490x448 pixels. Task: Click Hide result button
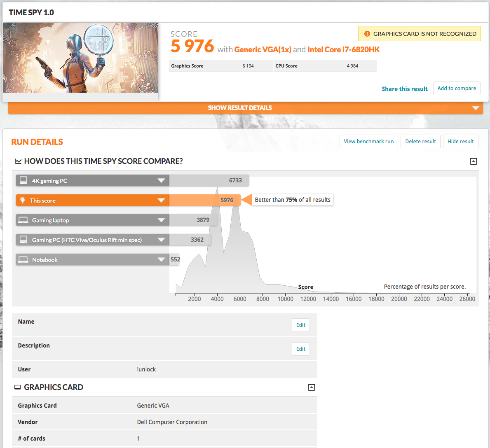(461, 141)
